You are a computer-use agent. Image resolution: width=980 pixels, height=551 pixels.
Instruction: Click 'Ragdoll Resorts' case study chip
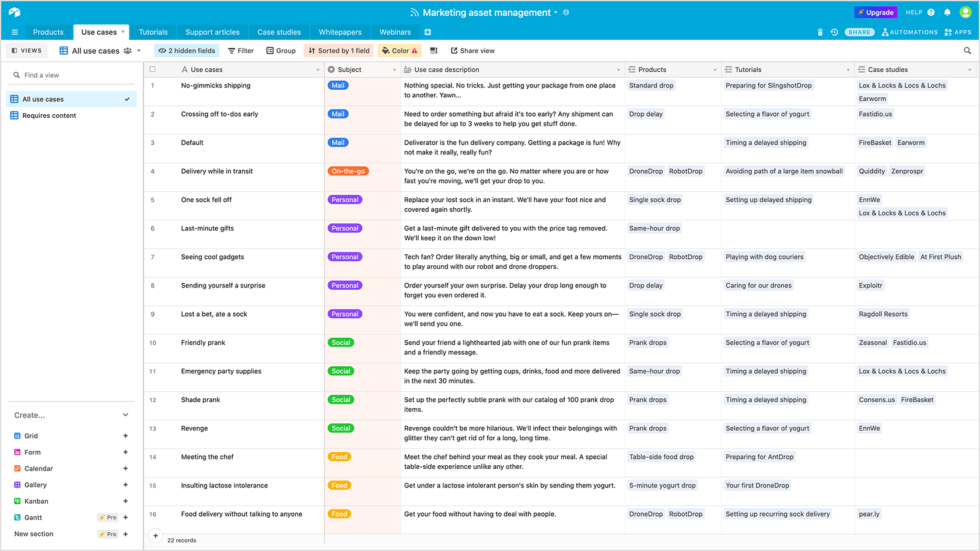[x=883, y=314]
